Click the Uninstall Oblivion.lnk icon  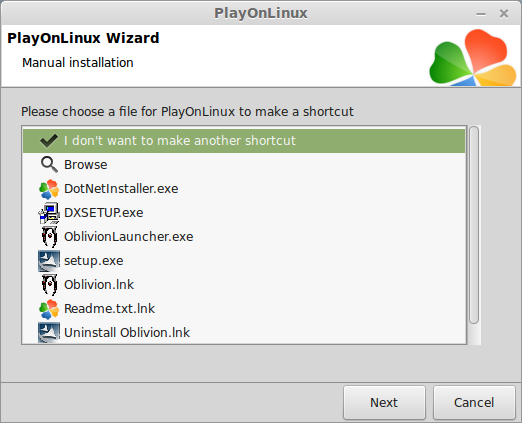click(49, 333)
